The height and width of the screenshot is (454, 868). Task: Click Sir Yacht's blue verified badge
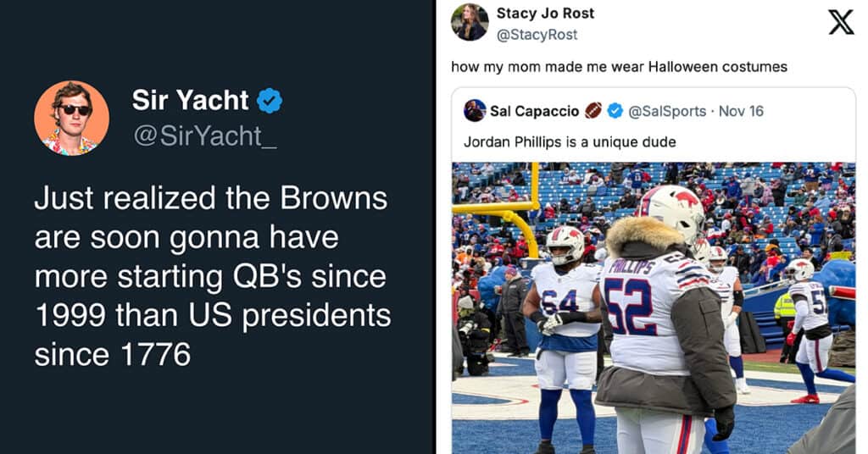(x=270, y=101)
